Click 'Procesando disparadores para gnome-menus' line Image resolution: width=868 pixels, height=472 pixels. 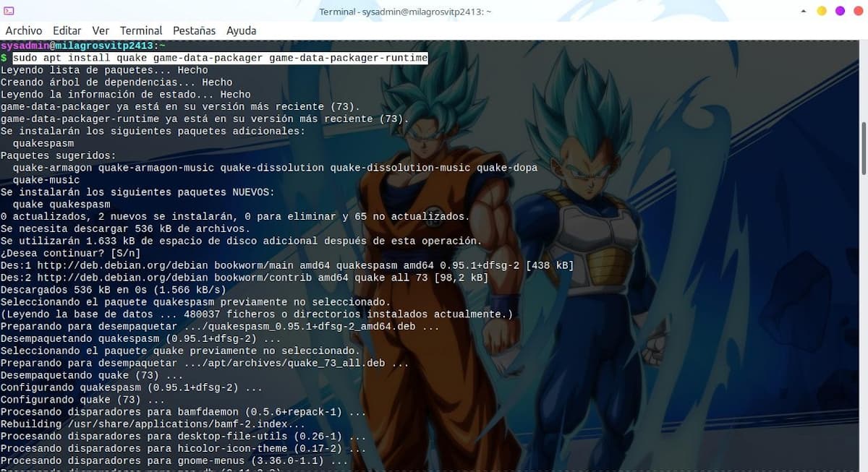(x=174, y=461)
